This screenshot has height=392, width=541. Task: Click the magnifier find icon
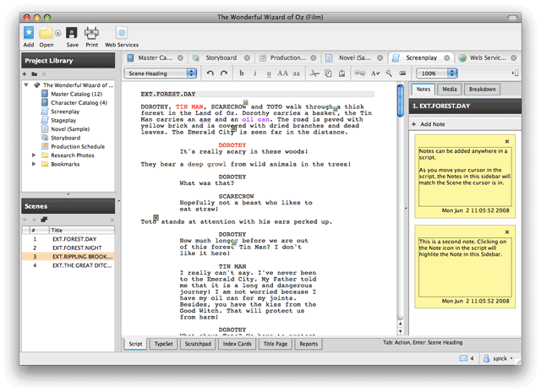point(389,73)
